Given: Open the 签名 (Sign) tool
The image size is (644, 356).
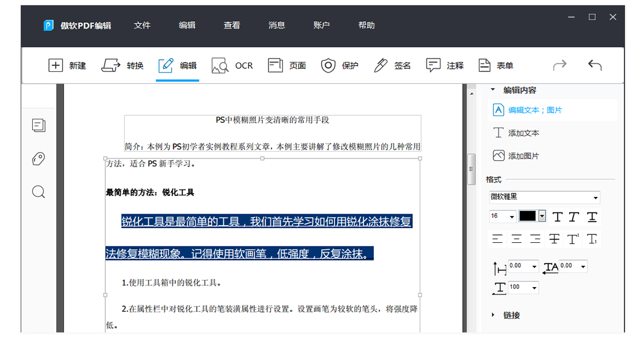Looking at the screenshot, I should point(392,65).
